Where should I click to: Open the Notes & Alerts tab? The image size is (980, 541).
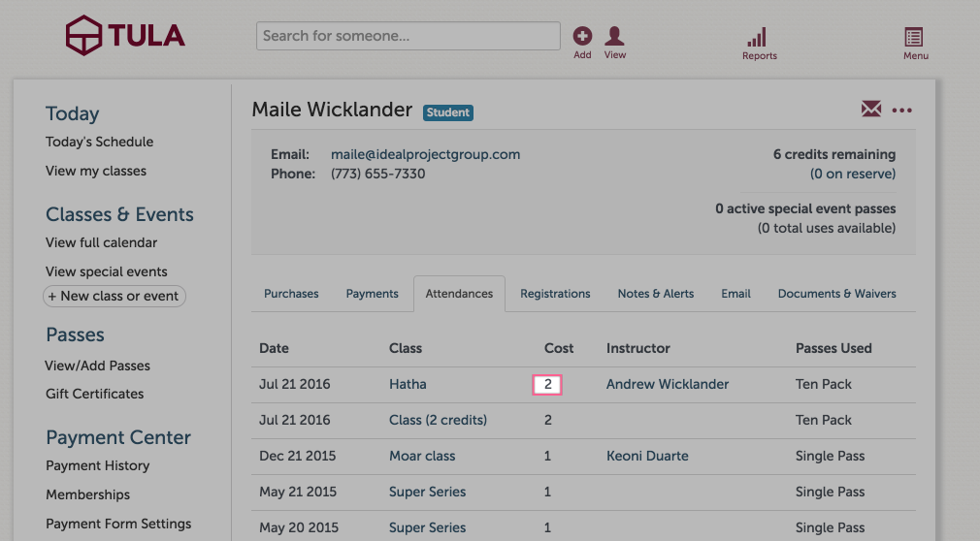coord(656,294)
